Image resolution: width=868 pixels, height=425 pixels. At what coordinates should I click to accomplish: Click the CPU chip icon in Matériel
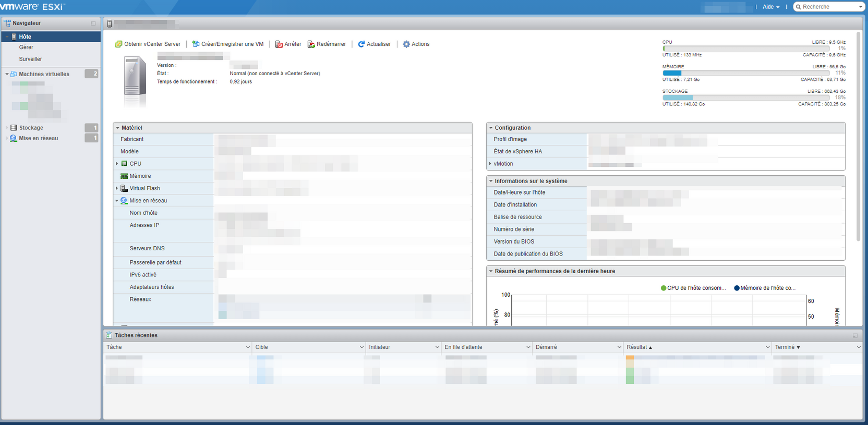124,164
